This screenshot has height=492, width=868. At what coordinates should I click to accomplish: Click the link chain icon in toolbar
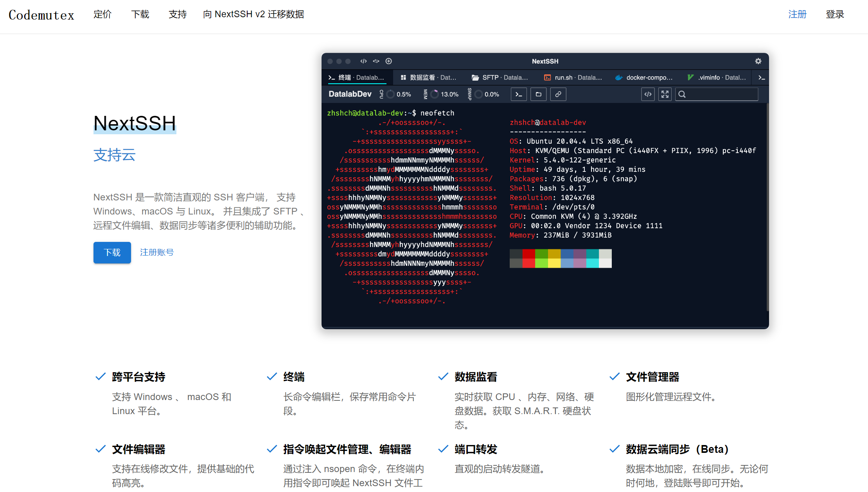pos(558,94)
